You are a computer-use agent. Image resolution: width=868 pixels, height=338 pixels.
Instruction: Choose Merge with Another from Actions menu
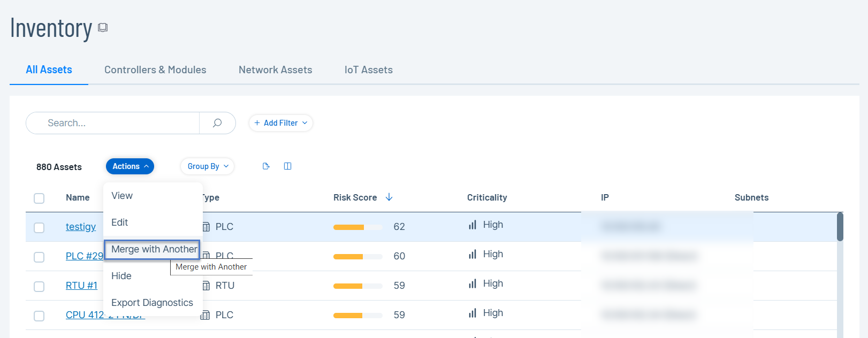pos(154,249)
